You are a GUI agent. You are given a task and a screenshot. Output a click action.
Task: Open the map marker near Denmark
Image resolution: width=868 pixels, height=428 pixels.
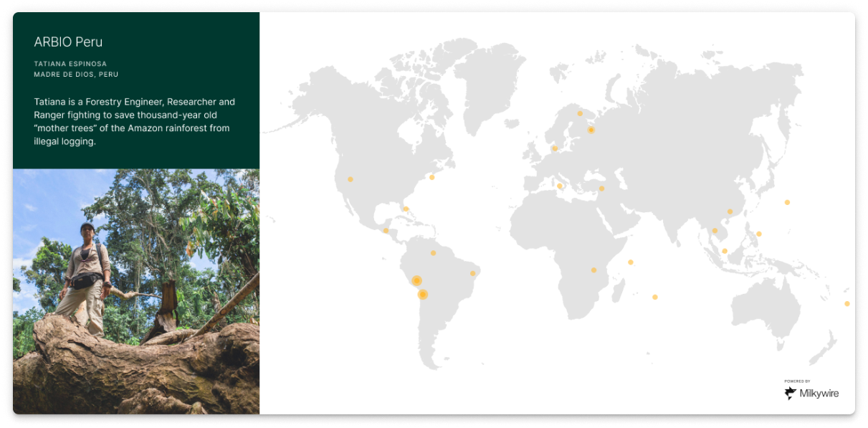point(554,148)
